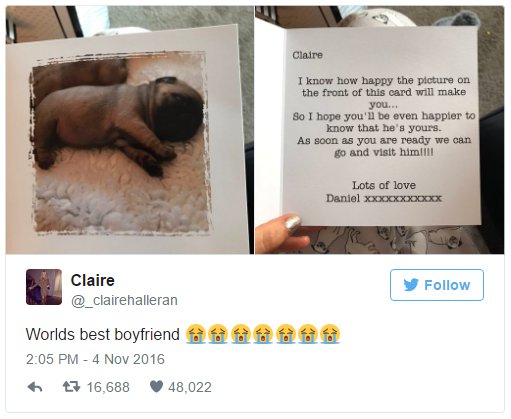Open the card message photo
511x419 pixels.
(x=379, y=130)
